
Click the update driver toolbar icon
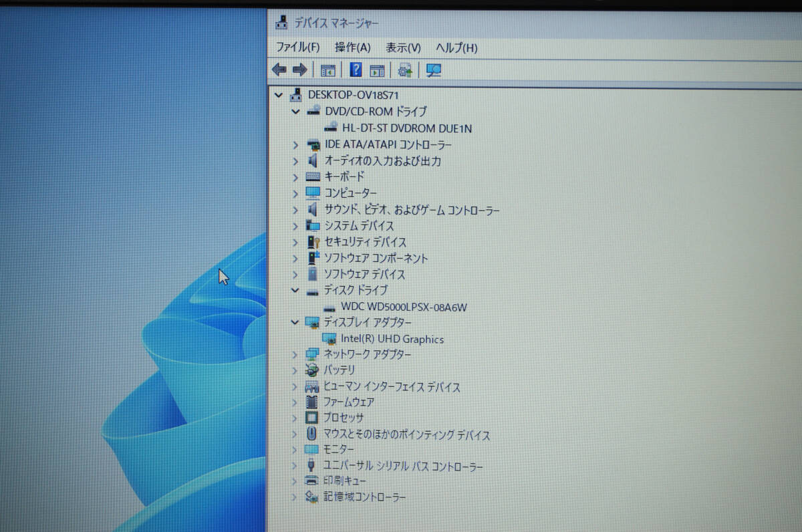tap(405, 70)
